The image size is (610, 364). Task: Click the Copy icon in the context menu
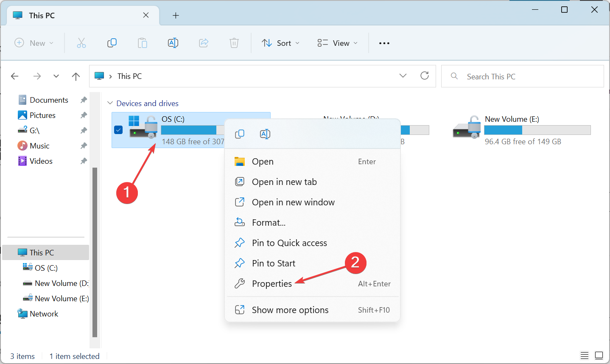tap(240, 134)
